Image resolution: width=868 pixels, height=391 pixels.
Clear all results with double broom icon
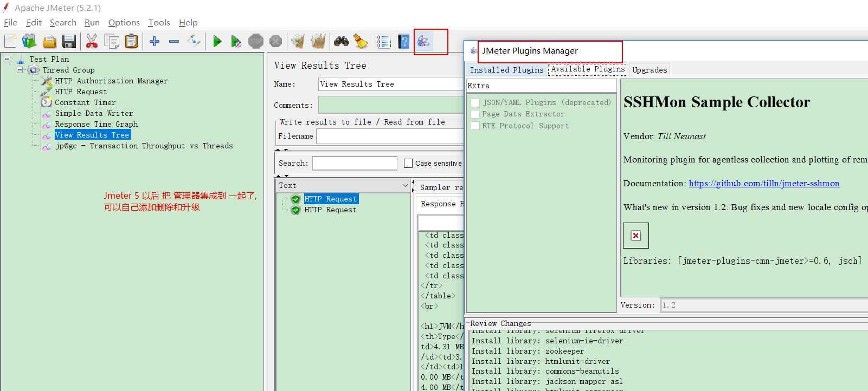318,41
